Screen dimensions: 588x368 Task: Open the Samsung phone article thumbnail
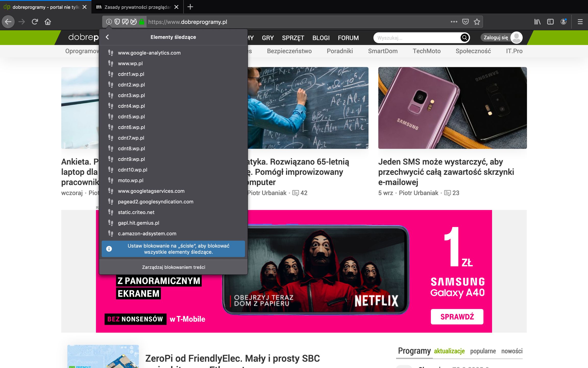pos(452,108)
